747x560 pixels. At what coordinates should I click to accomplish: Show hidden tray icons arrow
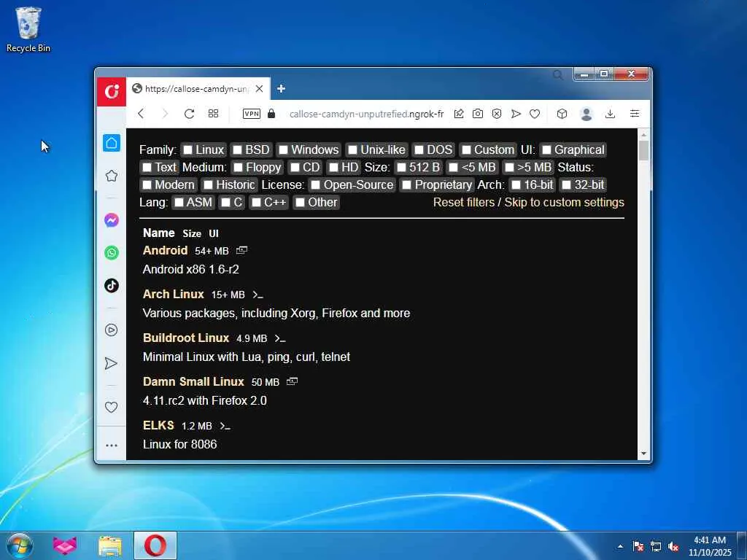click(620, 546)
